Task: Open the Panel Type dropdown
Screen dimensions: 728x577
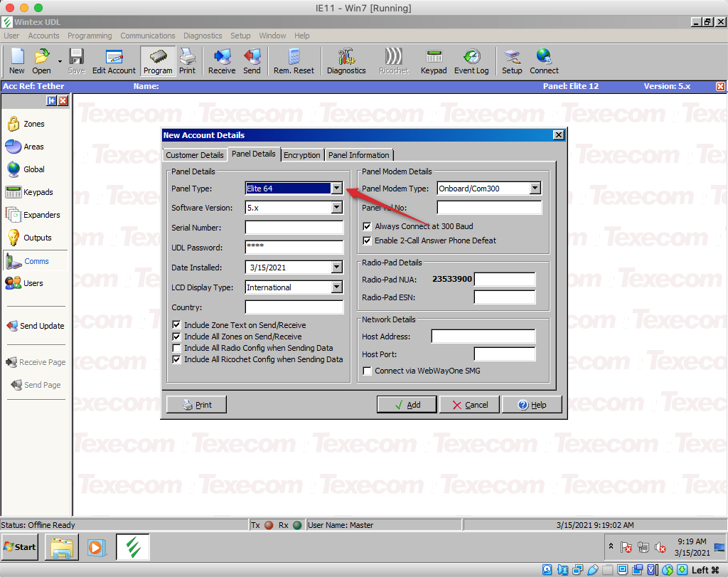Action: 337,188
